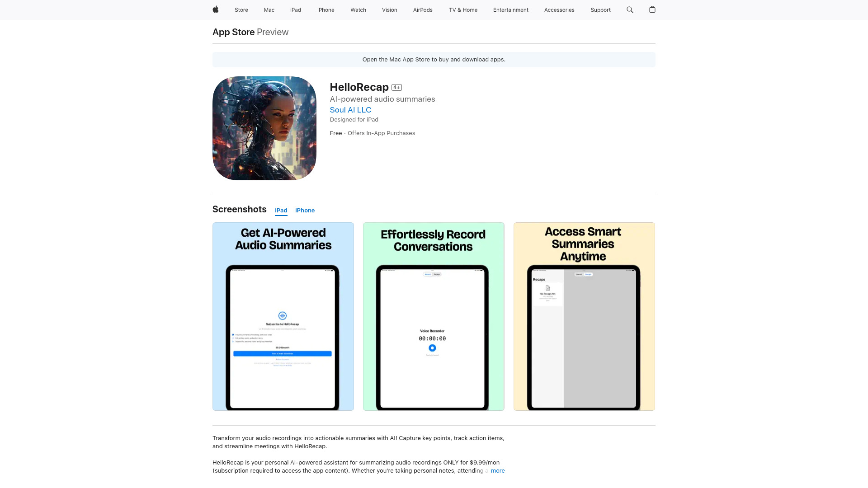Open the search icon in navigation
The height and width of the screenshot is (488, 868).
pyautogui.click(x=630, y=9)
